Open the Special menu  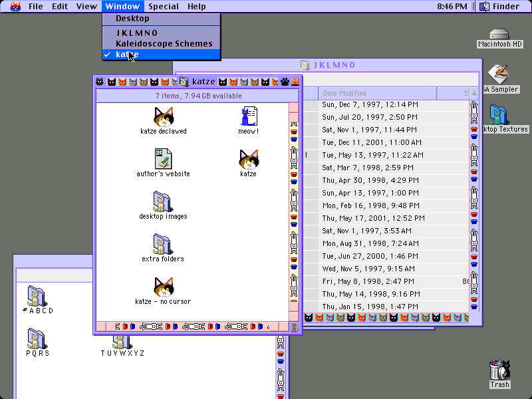pyautogui.click(x=164, y=6)
